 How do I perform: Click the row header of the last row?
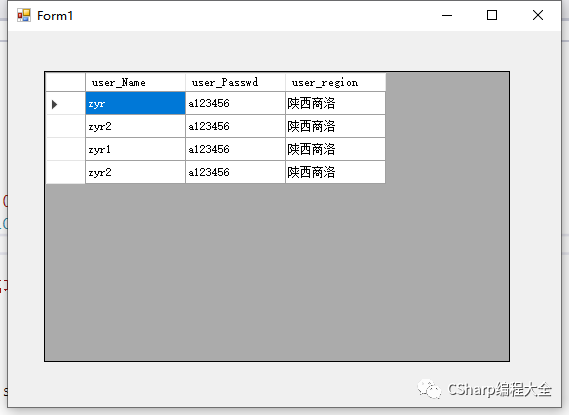pos(66,172)
